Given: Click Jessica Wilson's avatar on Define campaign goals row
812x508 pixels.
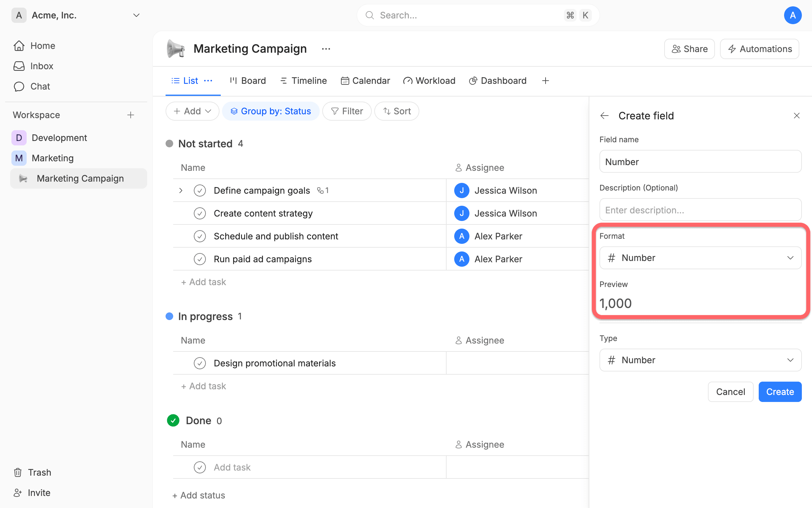Looking at the screenshot, I should [x=462, y=190].
